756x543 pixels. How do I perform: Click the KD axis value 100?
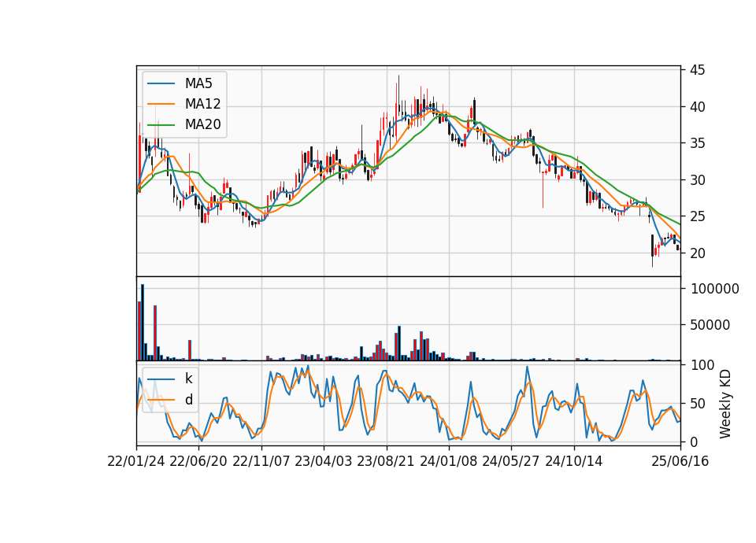(702, 365)
